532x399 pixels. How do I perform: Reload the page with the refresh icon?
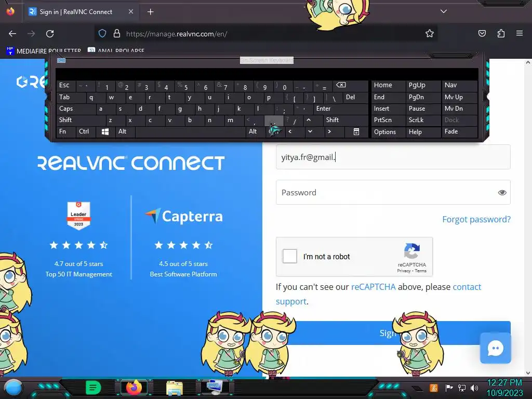click(50, 34)
